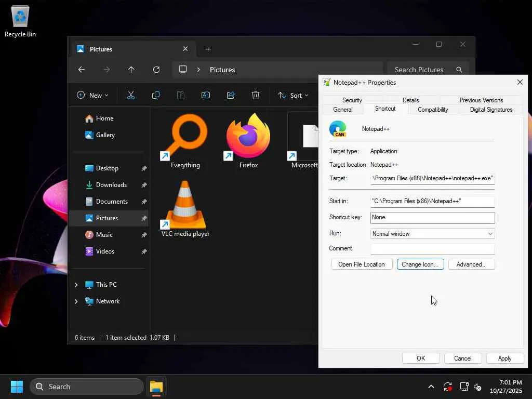Click the monitor icon in the address bar
This screenshot has width=532, height=399.
183,70
